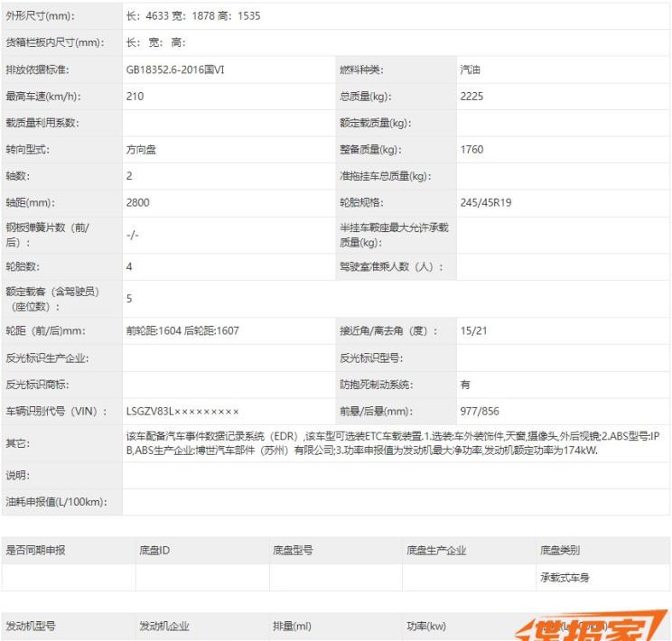Select fuel type value 汽油

(471, 70)
